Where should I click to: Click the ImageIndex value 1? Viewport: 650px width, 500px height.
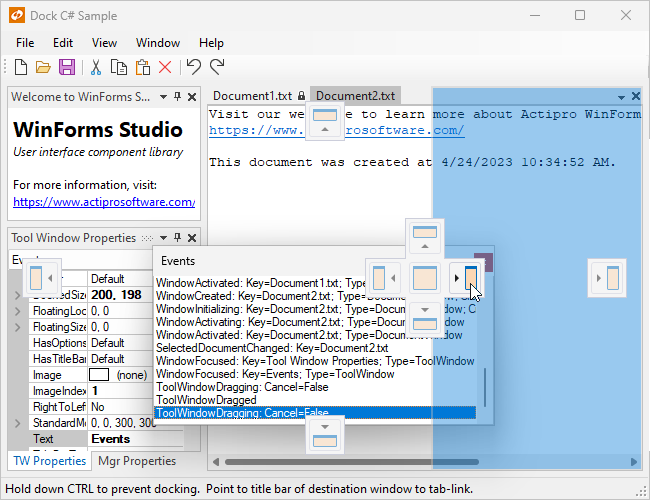[x=95, y=391]
